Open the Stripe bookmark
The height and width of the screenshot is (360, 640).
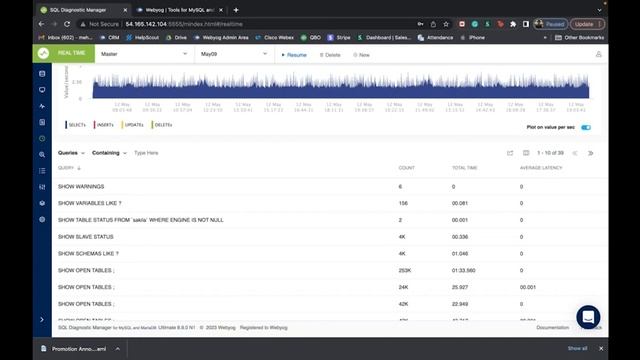(x=339, y=38)
